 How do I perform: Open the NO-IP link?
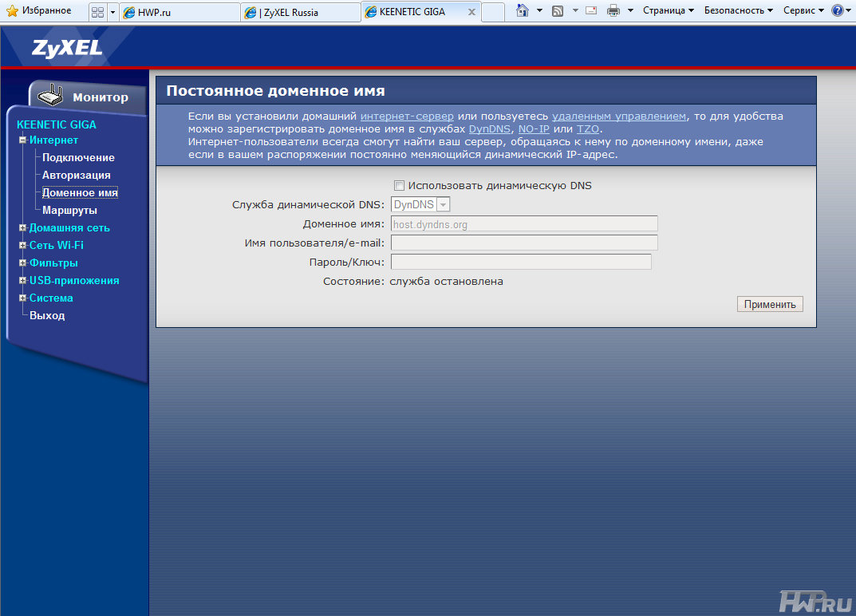pyautogui.click(x=534, y=129)
